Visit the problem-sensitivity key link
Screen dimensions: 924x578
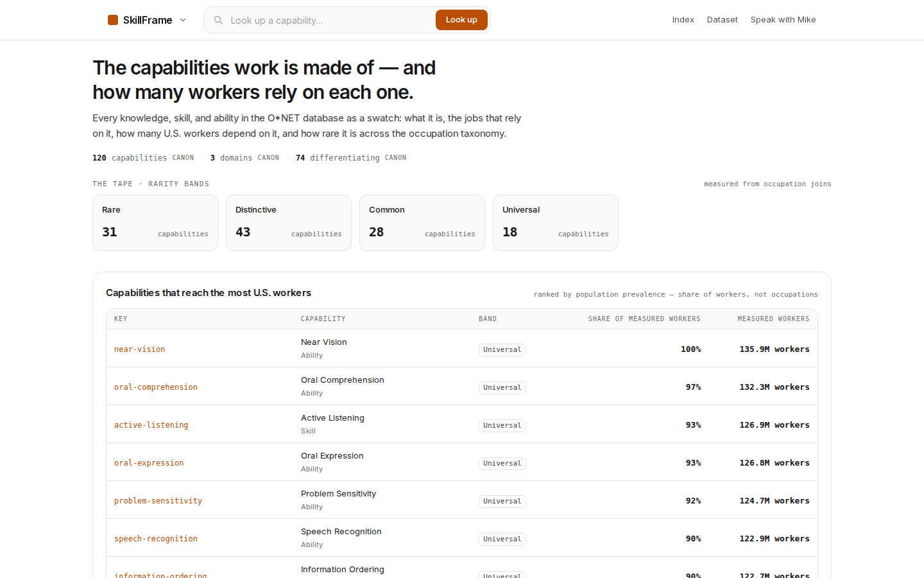click(158, 501)
